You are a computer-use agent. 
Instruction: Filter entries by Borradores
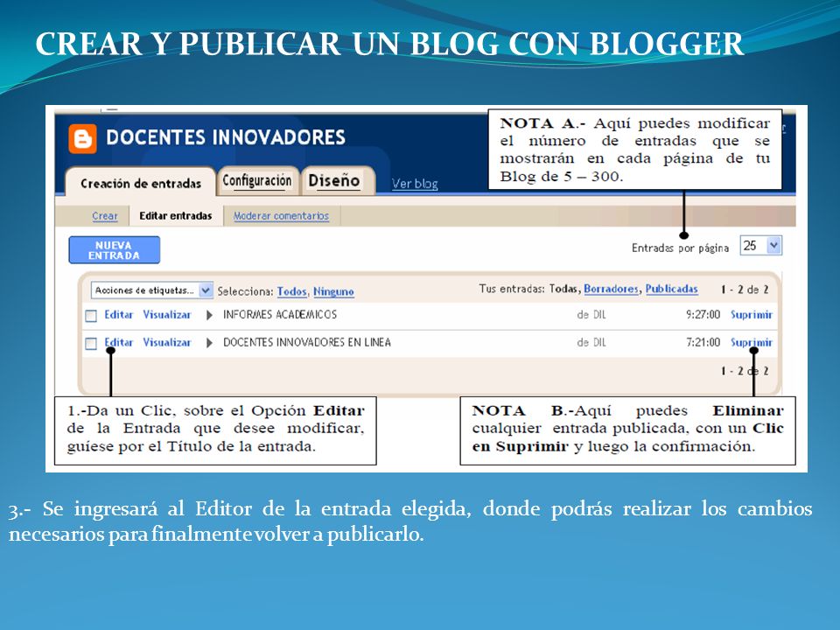(x=611, y=289)
